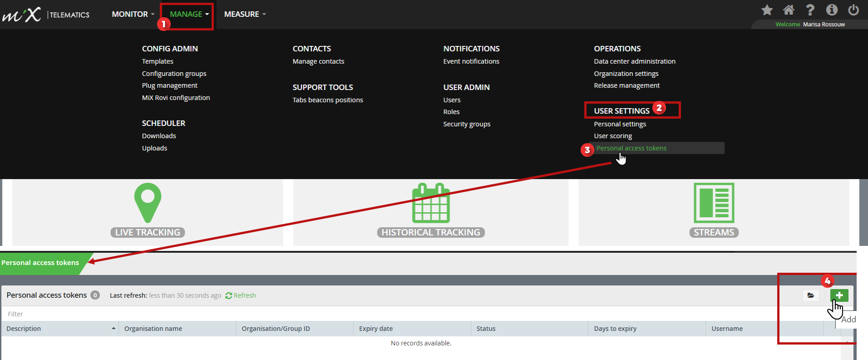Open Security groups under User Admin
The height and width of the screenshot is (360, 868).
click(467, 124)
